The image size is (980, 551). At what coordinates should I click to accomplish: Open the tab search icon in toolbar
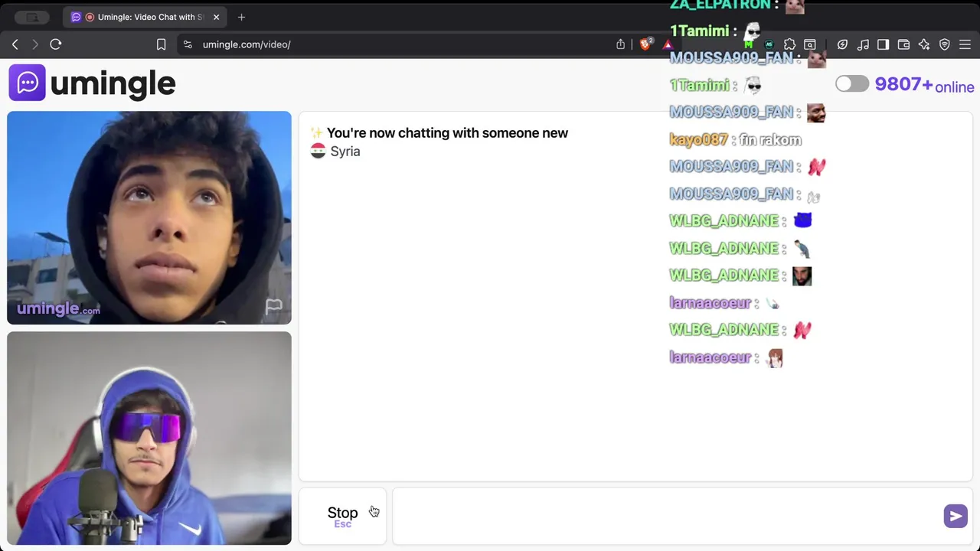pos(810,44)
